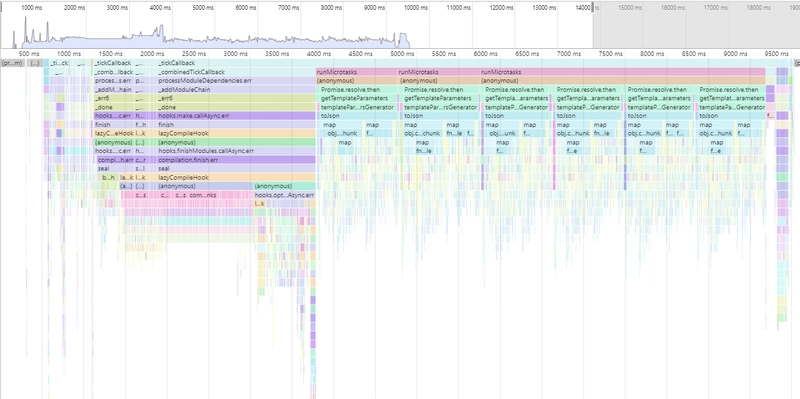Click the la...k flame block
Image resolution: width=800 pixels, height=399 pixels.
pyautogui.click(x=127, y=178)
